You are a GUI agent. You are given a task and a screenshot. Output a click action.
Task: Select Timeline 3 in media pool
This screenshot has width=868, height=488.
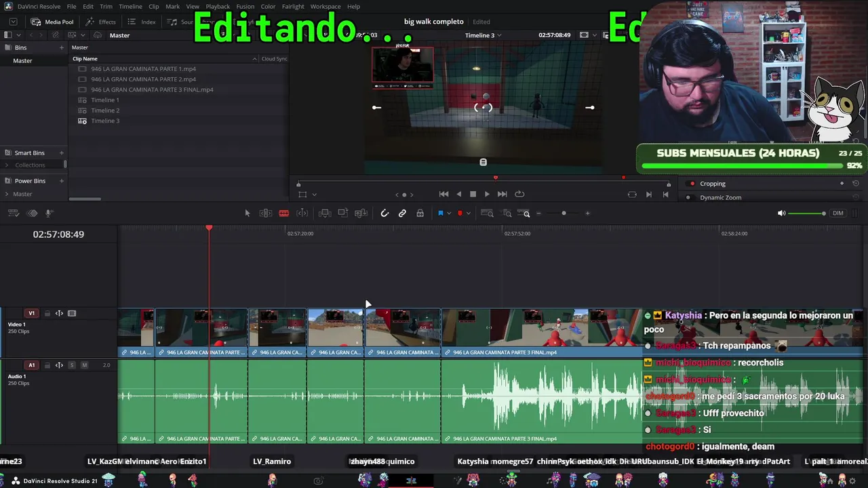click(105, 121)
